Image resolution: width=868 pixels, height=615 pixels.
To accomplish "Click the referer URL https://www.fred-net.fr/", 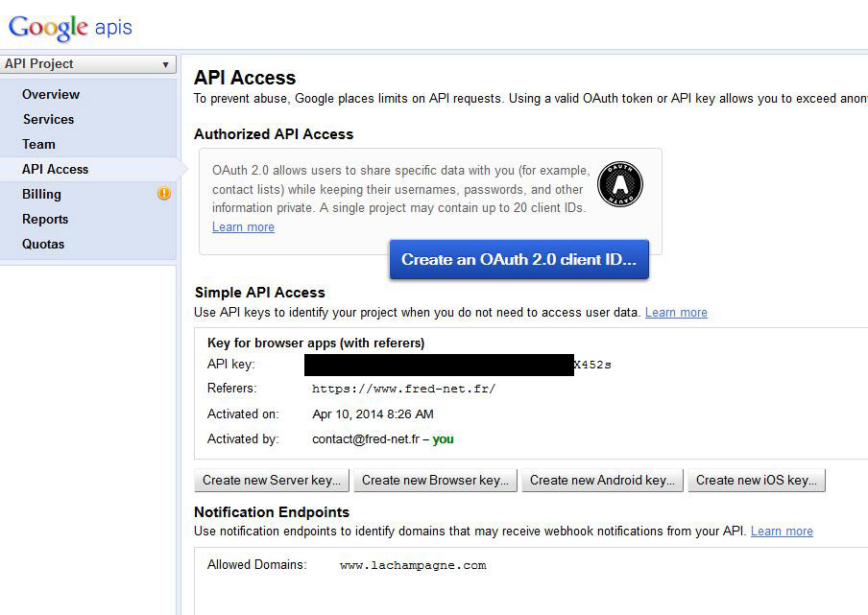I will (x=403, y=390).
